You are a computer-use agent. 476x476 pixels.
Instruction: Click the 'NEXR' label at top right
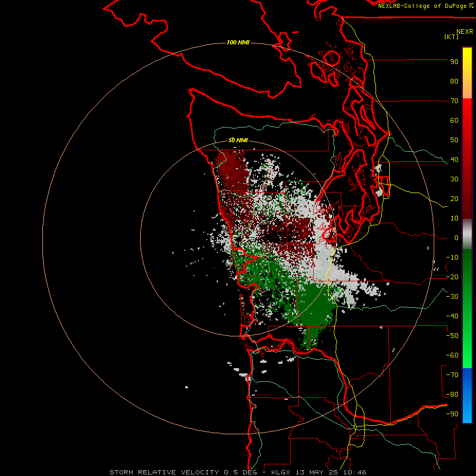click(x=465, y=32)
